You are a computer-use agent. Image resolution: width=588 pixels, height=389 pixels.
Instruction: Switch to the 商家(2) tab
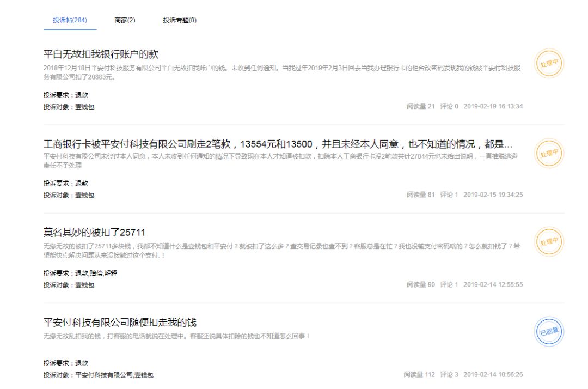coord(124,19)
